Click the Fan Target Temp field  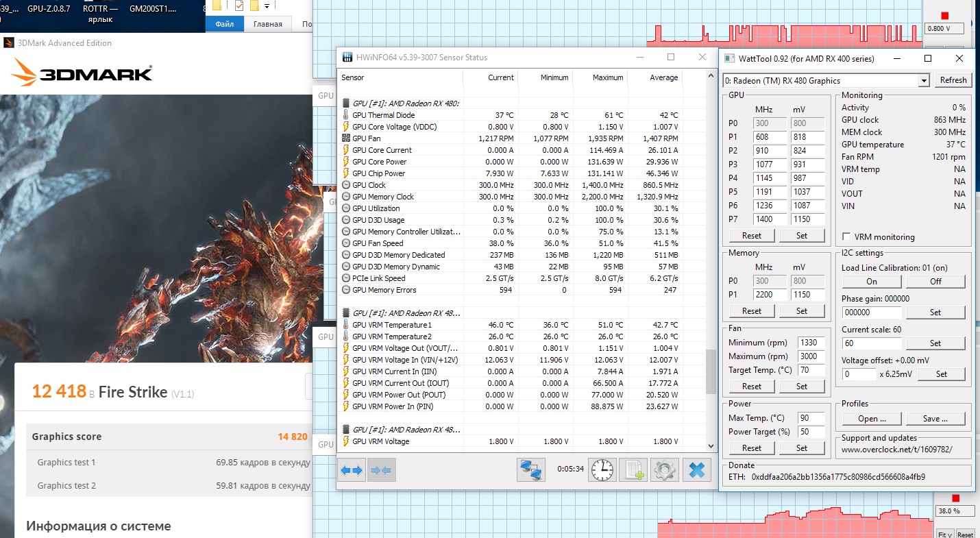click(x=811, y=370)
